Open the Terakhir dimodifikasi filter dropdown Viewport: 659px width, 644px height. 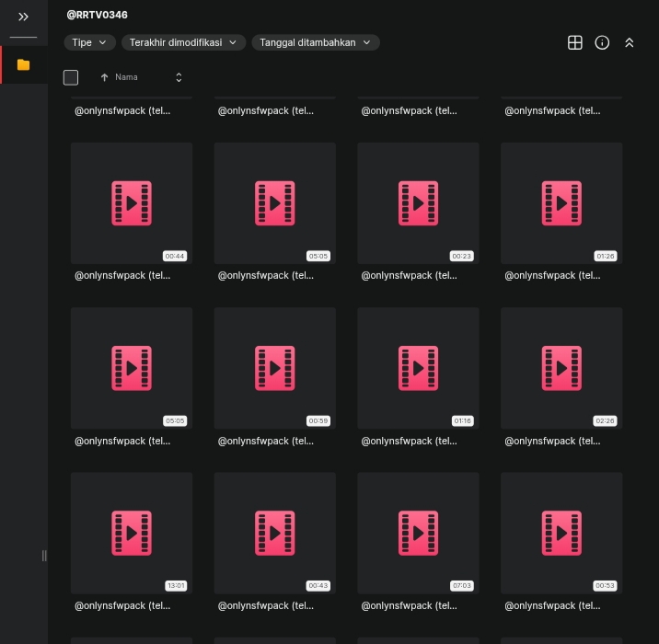[183, 42]
